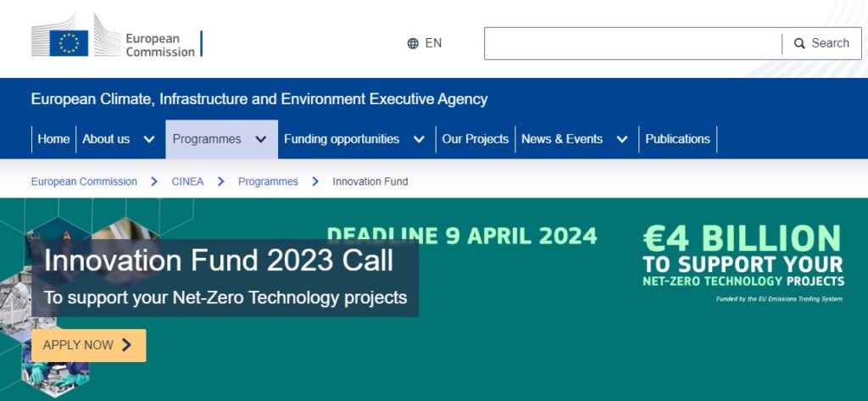Follow the Programmes breadcrumb link
Viewport: 868px width, 401px height.
coord(268,181)
